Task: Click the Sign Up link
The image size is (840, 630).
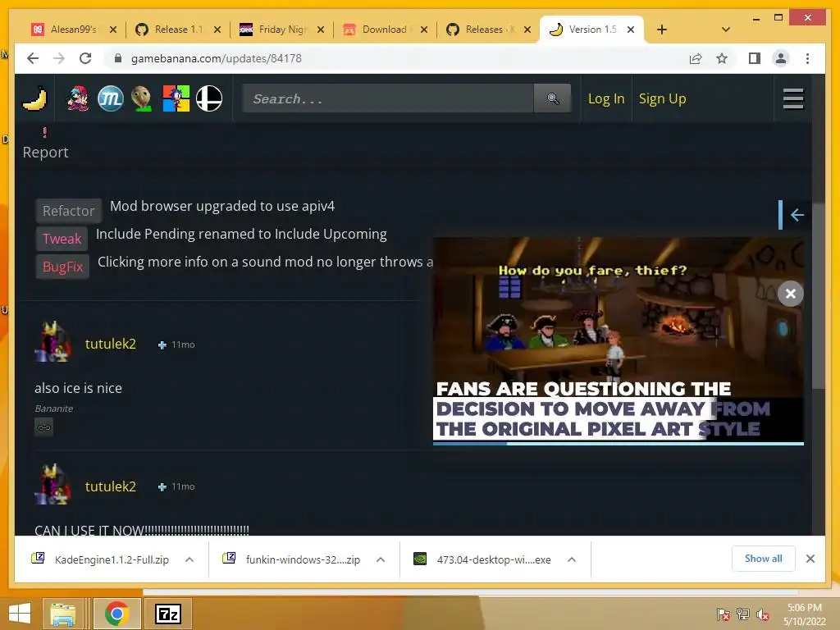Action: coord(662,98)
